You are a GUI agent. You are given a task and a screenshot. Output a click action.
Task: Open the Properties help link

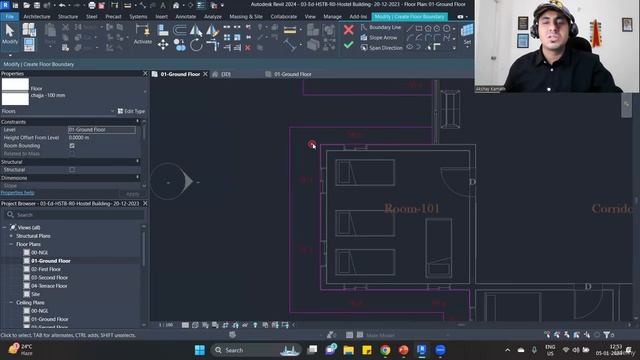click(x=18, y=193)
